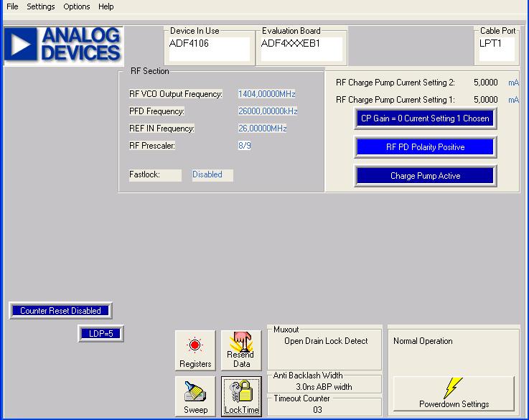
Task: Click REF IN Frequency value 26,00000MHz
Action: click(263, 129)
